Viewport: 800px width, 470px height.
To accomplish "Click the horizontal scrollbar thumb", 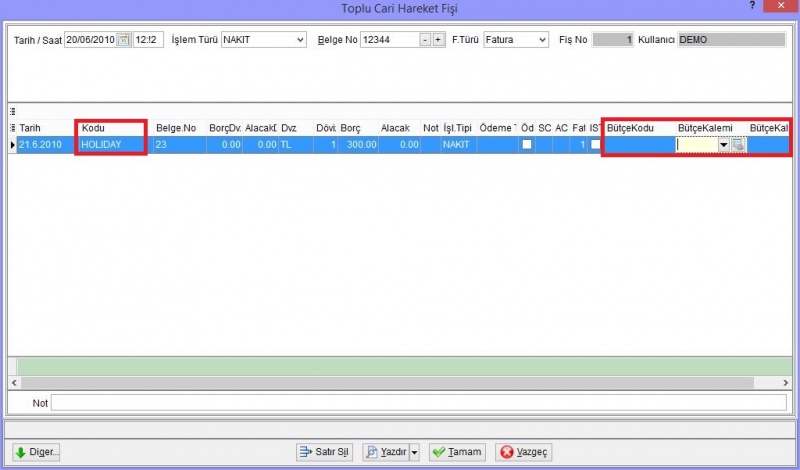I will click(x=387, y=382).
